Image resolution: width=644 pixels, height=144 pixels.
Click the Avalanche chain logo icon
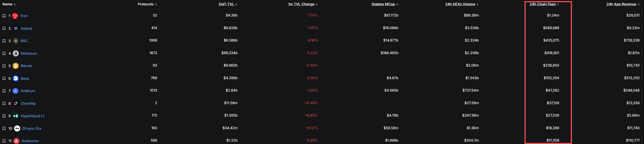[x=17, y=141]
